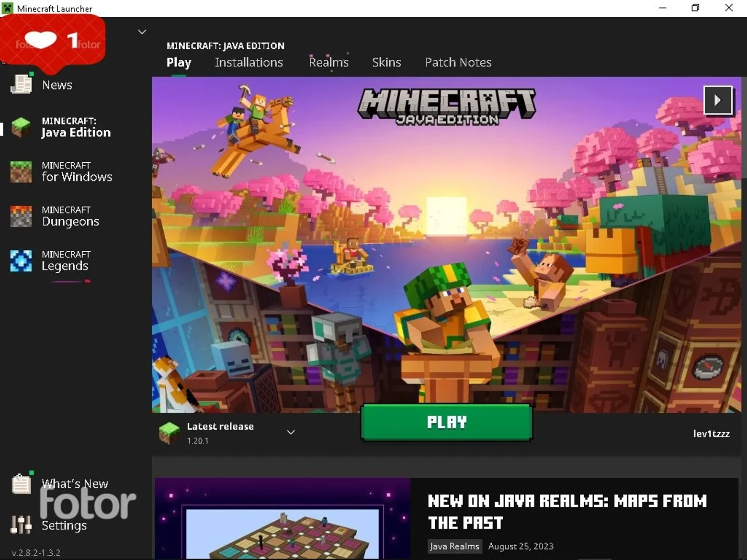The width and height of the screenshot is (747, 560).
Task: Open the News section icon
Action: [22, 84]
